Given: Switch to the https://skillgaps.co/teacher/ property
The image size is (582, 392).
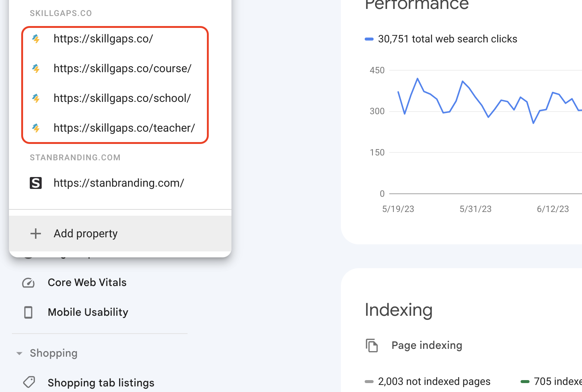Looking at the screenshot, I should [124, 128].
